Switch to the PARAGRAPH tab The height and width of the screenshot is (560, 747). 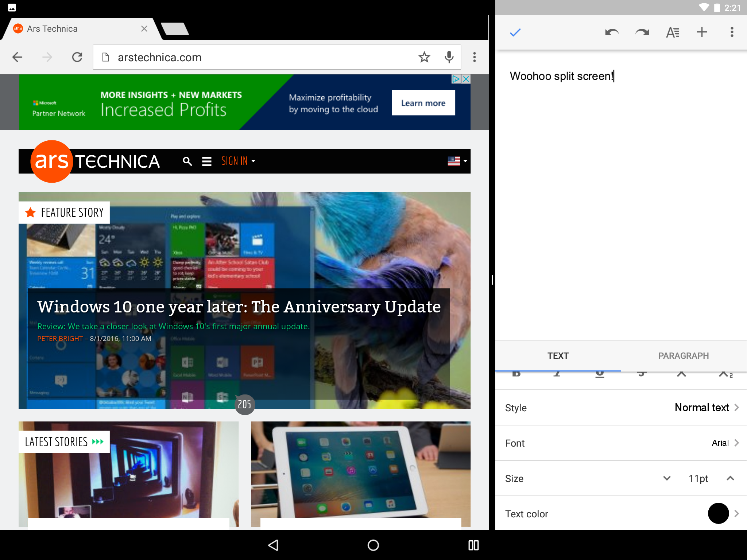(683, 356)
